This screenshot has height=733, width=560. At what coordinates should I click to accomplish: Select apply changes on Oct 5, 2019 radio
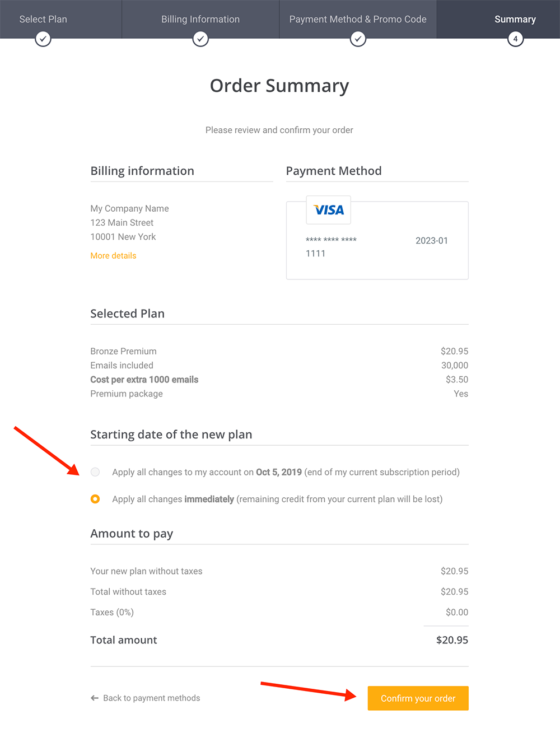(x=95, y=472)
